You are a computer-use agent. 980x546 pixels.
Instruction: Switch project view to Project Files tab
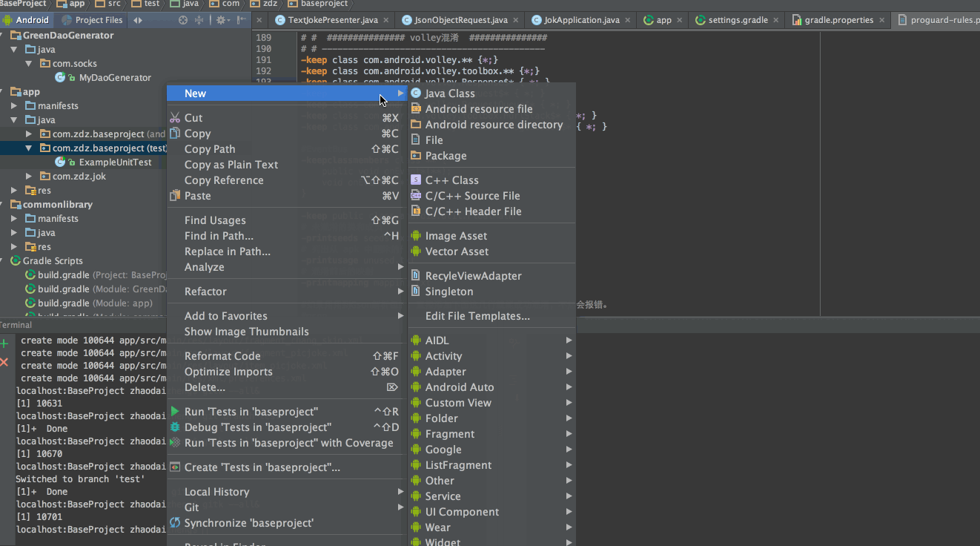[92, 20]
